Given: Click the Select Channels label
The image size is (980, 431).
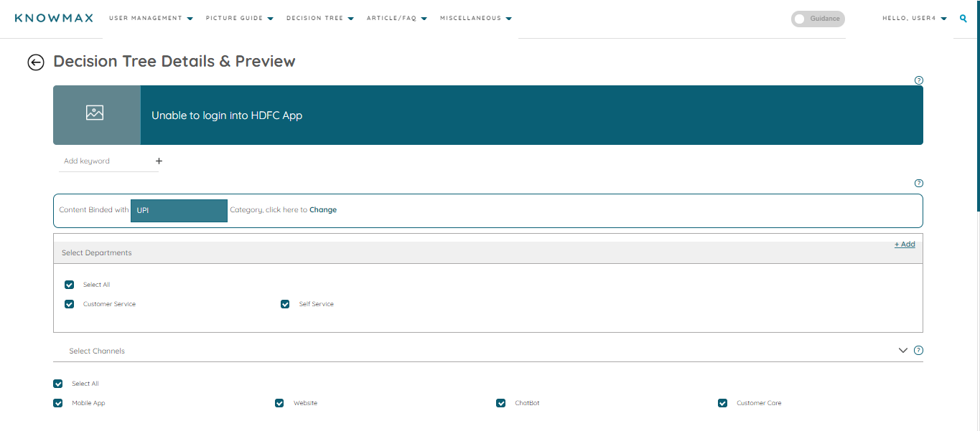Looking at the screenshot, I should tap(97, 351).
